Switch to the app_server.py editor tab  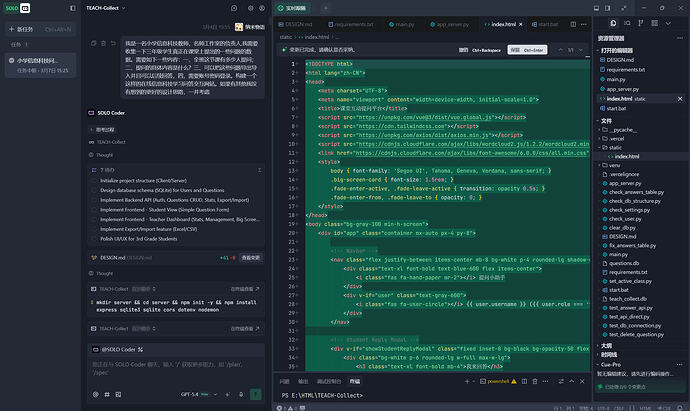click(449, 24)
